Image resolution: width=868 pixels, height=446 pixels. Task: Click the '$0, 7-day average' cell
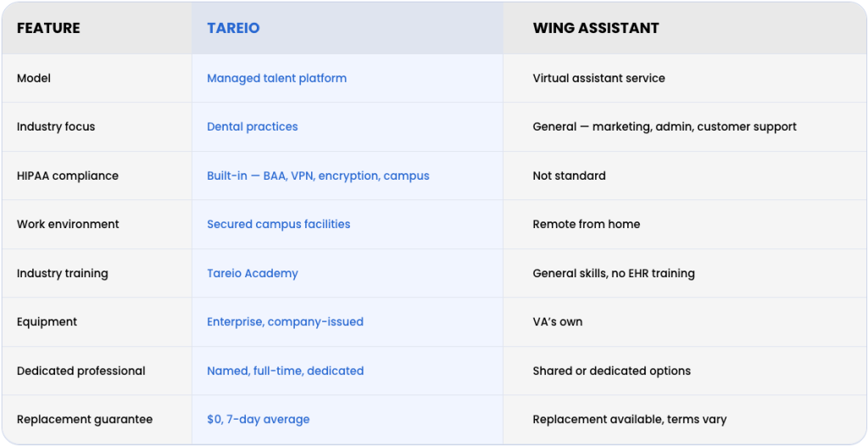coord(258,419)
